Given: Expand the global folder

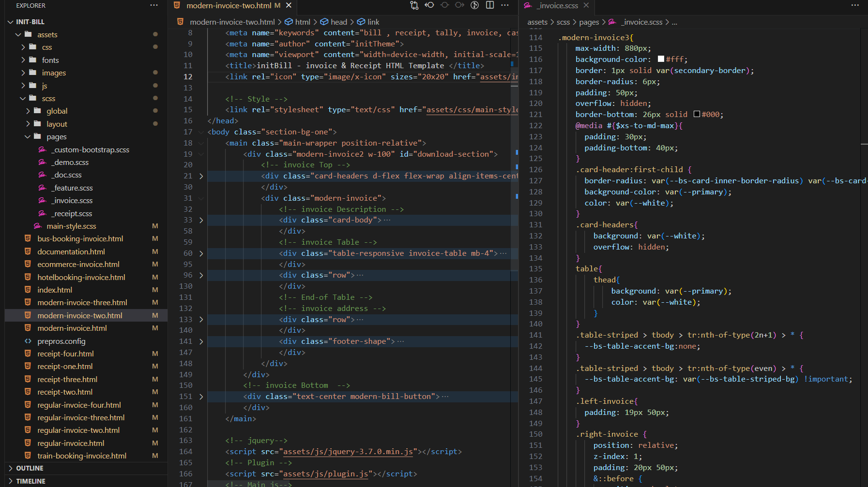Looking at the screenshot, I should [x=28, y=111].
